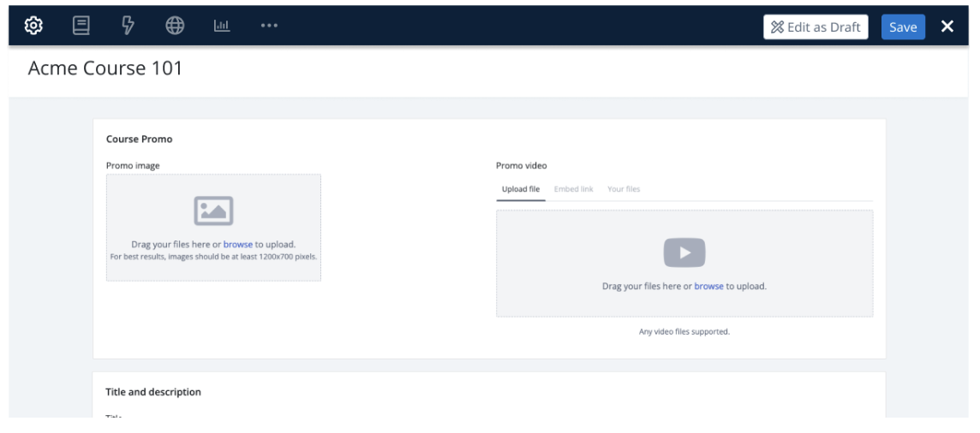Image resolution: width=980 pixels, height=433 pixels.
Task: Open the globe publish icon
Action: [175, 26]
